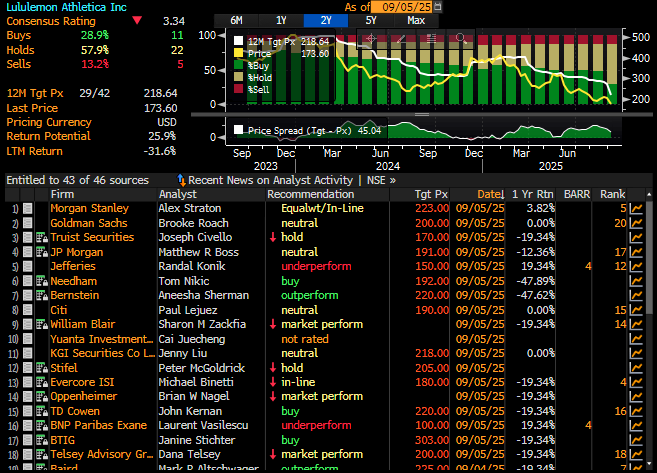Open chart icon in Morgan Stanley row
Screen dimensions: 657x473
(x=636, y=209)
